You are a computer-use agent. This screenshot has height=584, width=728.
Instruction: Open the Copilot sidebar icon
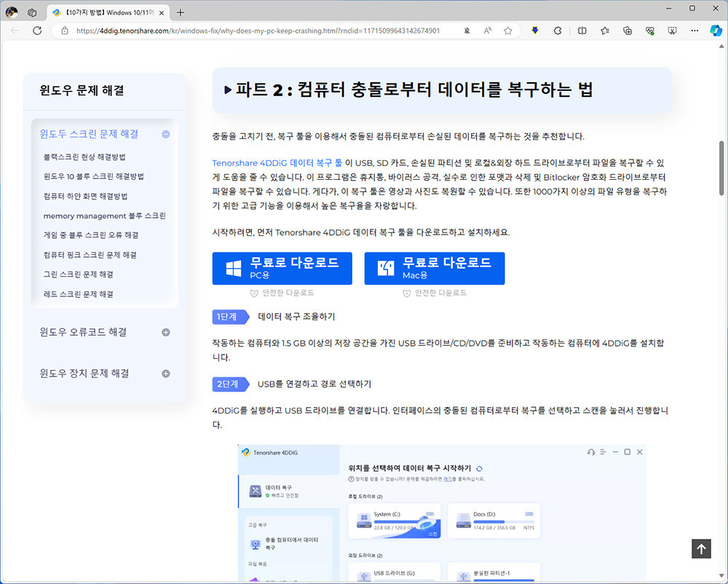tap(716, 31)
